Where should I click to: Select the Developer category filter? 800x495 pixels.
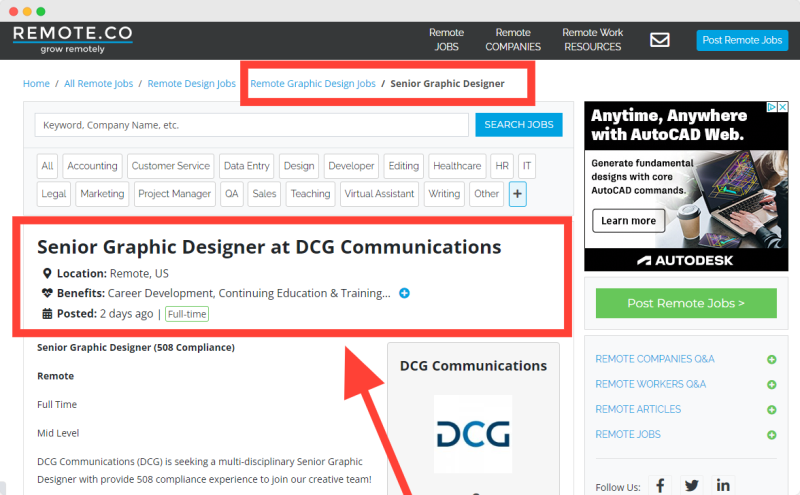[351, 166]
